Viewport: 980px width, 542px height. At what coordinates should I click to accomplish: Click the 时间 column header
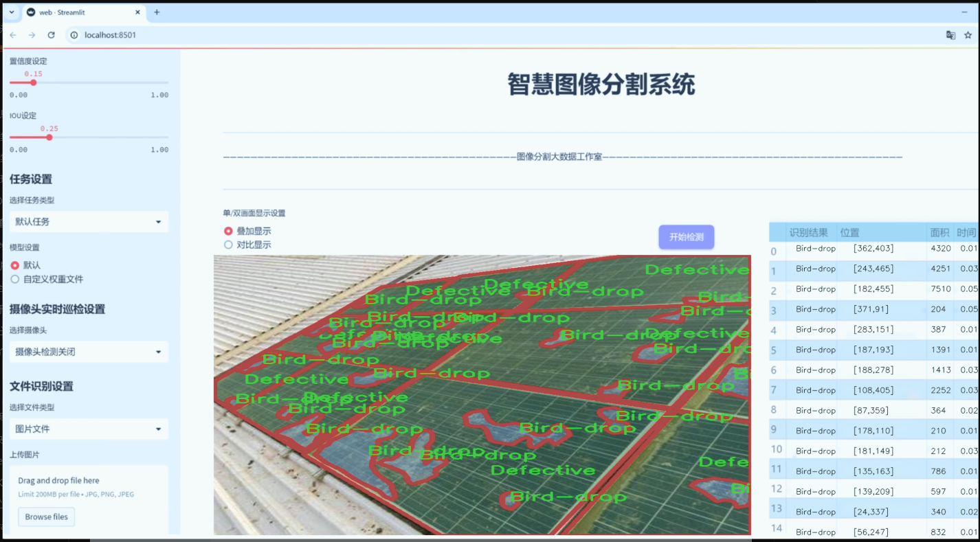point(966,233)
